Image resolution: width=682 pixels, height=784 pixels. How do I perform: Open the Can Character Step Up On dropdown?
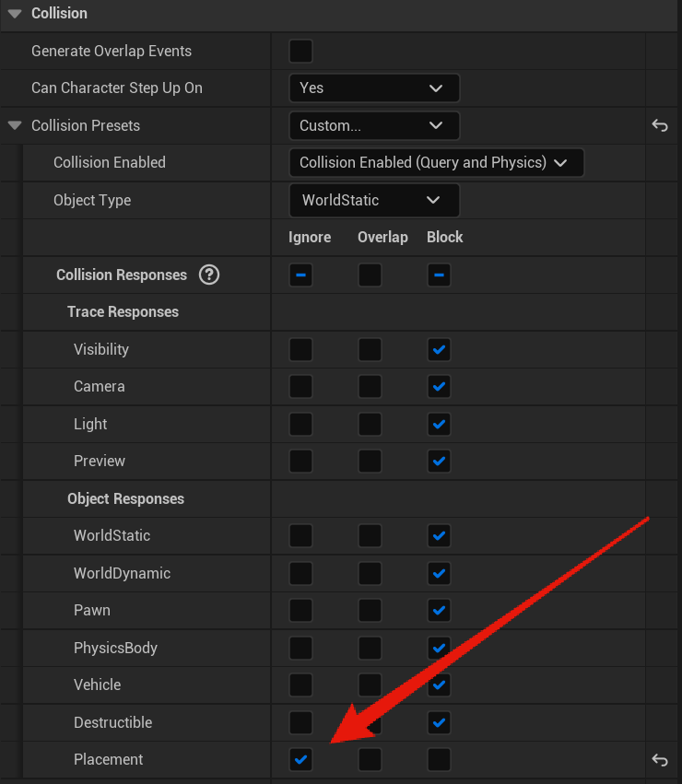tap(373, 88)
